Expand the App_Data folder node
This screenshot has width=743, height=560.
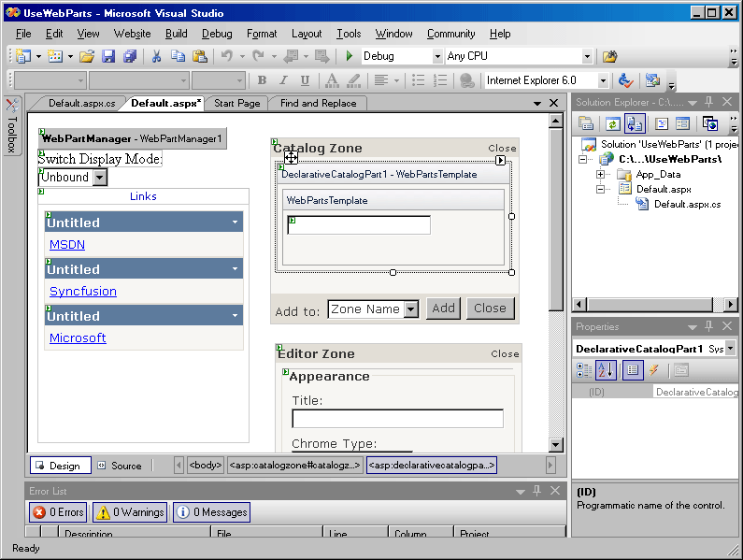pyautogui.click(x=601, y=174)
